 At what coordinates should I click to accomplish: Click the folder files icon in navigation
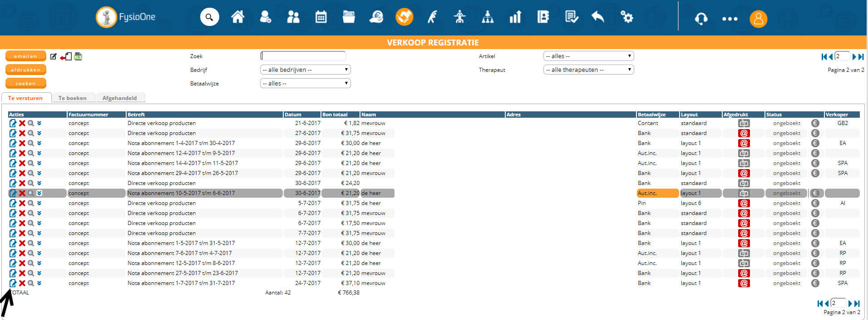point(349,17)
